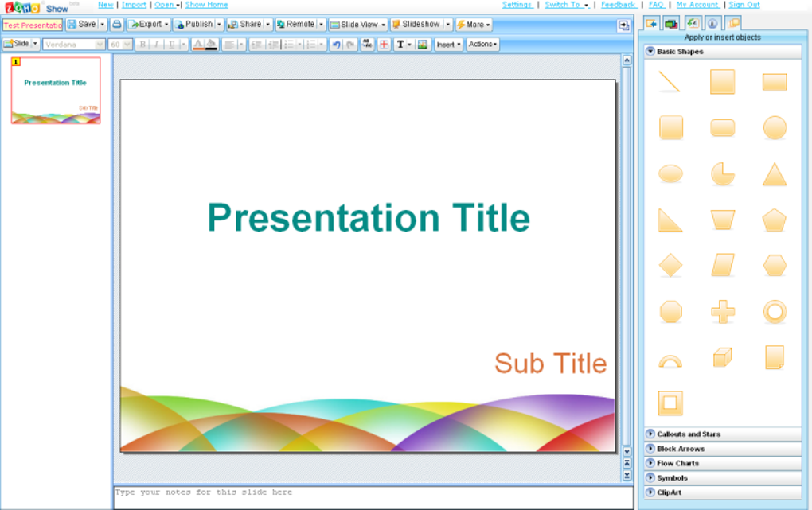
Task: Insert the diamond shape
Action: (x=670, y=266)
